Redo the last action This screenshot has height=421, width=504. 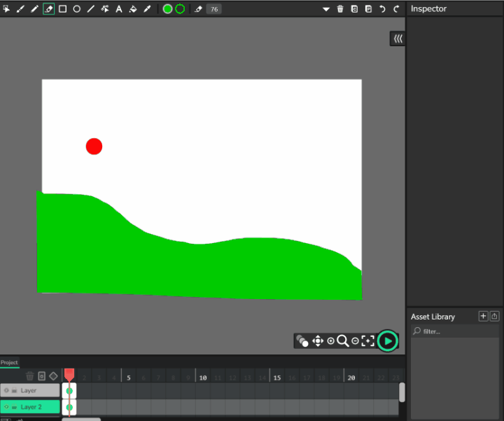coord(396,9)
